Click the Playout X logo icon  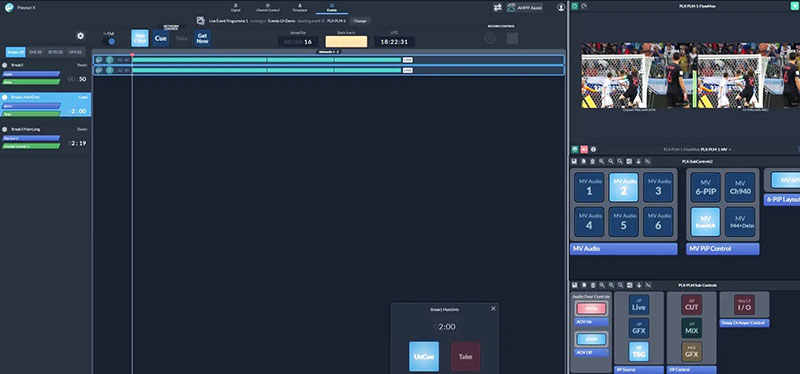9,8
